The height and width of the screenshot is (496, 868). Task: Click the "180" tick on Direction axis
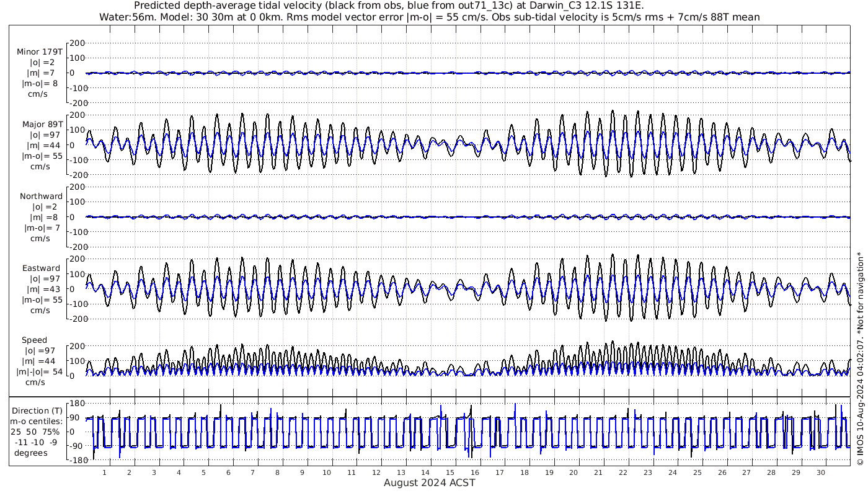pos(77,403)
